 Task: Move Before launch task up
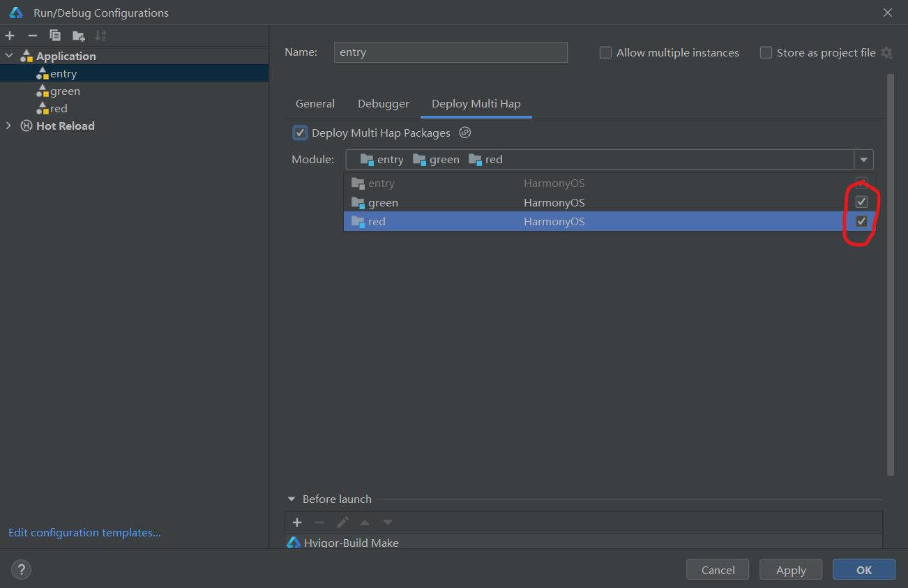click(365, 522)
